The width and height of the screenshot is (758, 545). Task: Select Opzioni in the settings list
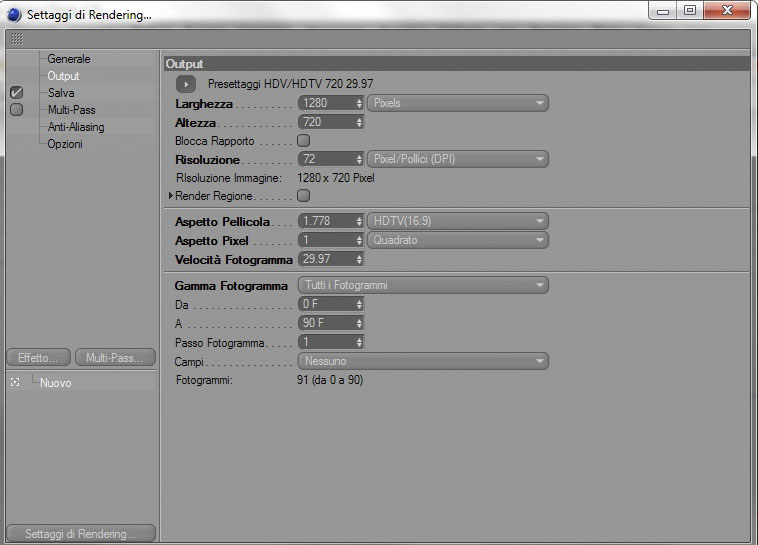65,144
